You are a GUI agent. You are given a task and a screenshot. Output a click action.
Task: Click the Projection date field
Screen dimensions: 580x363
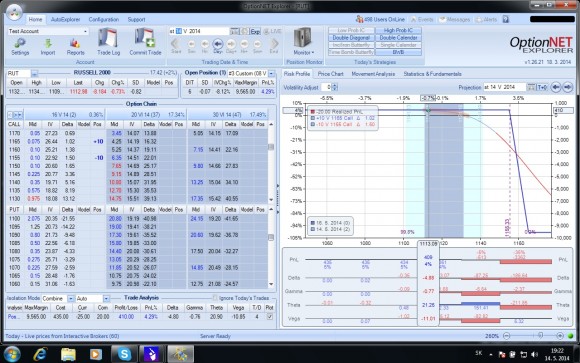(505, 87)
